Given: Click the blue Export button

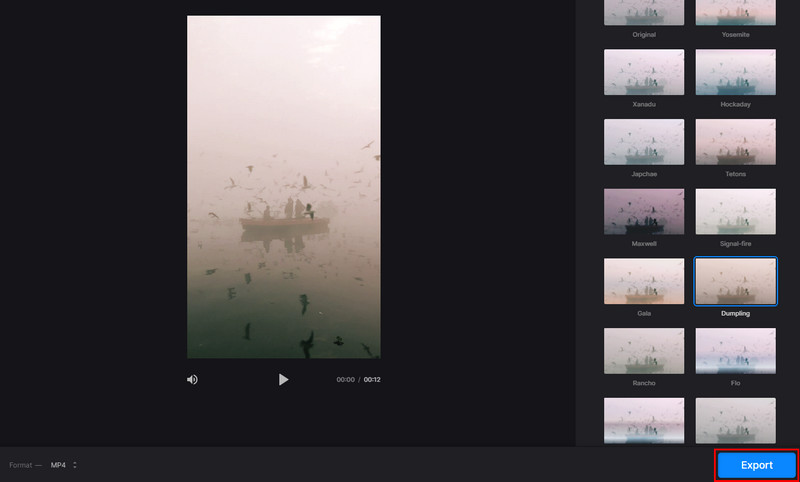Looking at the screenshot, I should (756, 465).
